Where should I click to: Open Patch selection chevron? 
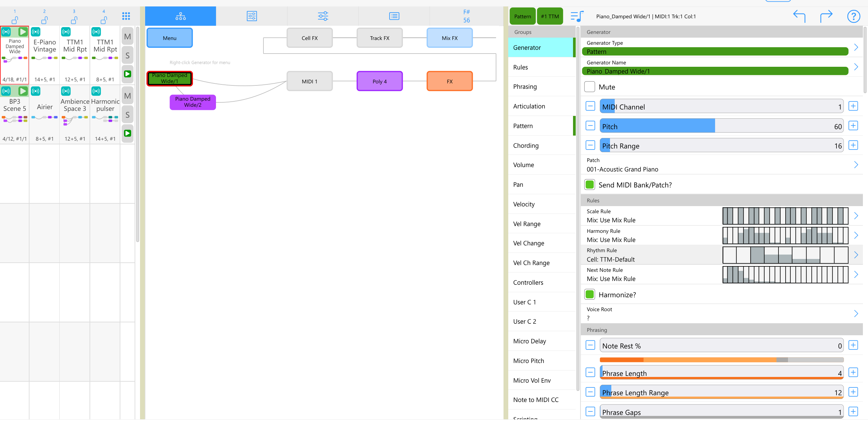pyautogui.click(x=856, y=165)
